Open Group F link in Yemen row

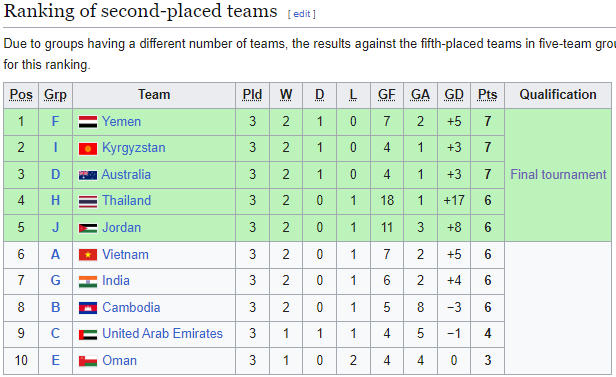(55, 121)
